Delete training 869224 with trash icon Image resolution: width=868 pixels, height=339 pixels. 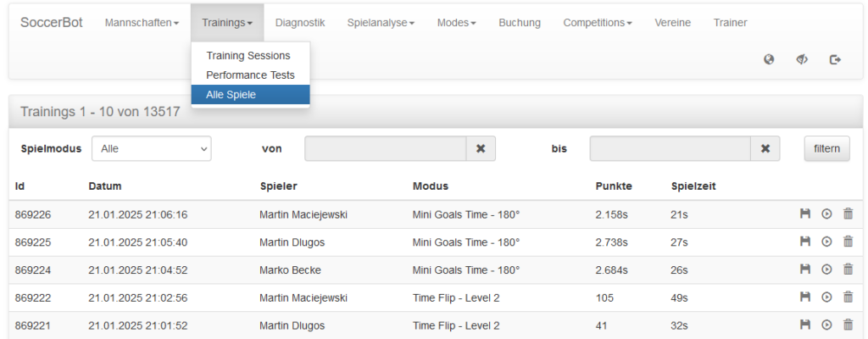pyautogui.click(x=848, y=270)
